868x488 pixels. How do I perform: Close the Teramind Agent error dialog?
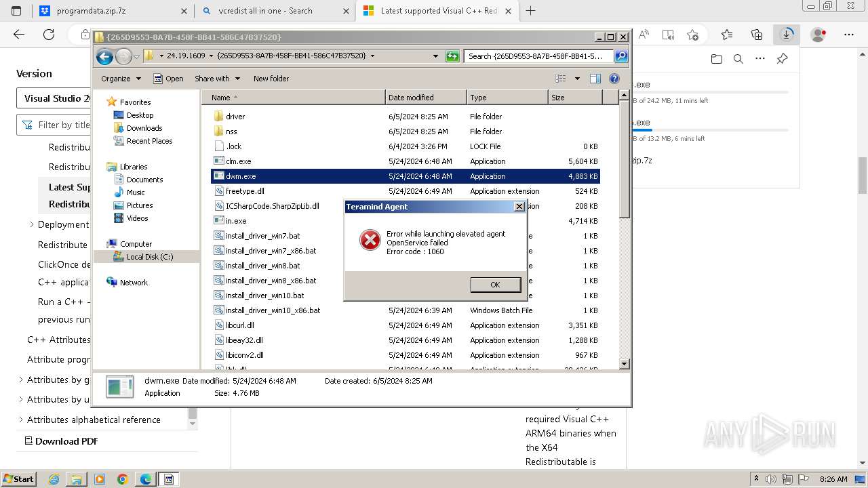[519, 207]
